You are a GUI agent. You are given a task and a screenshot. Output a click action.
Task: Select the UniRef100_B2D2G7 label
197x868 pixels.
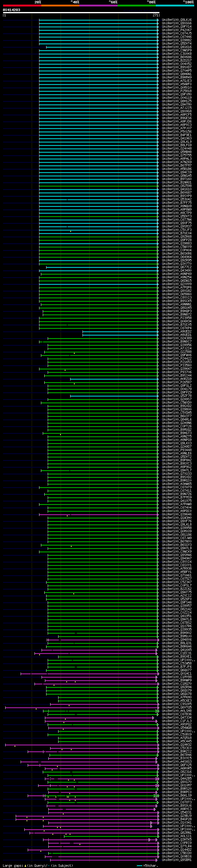[x=177, y=61]
